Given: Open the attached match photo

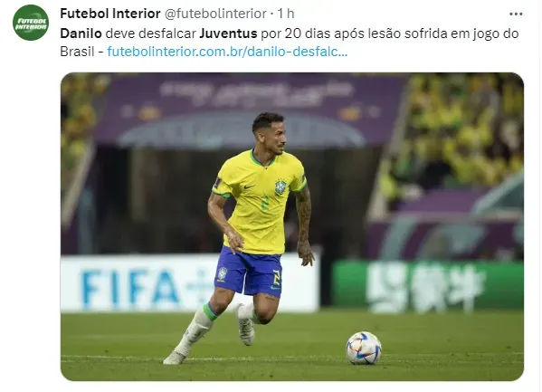Looking at the screenshot, I should 292,226.
